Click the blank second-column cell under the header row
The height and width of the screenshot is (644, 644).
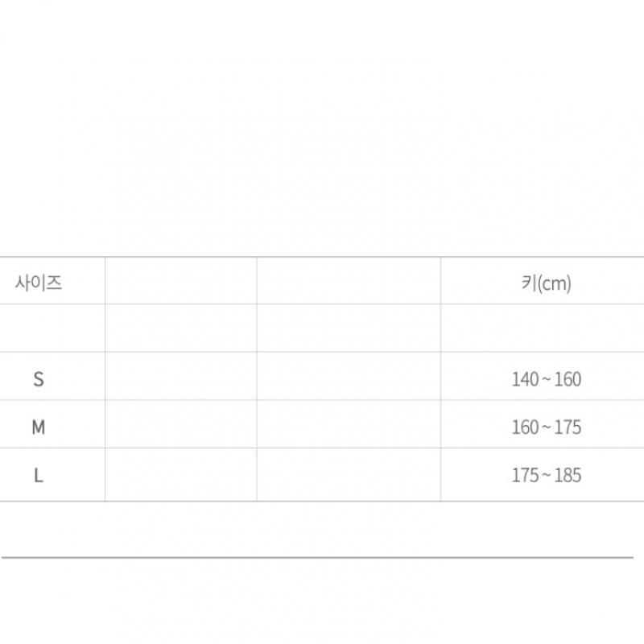click(181, 328)
